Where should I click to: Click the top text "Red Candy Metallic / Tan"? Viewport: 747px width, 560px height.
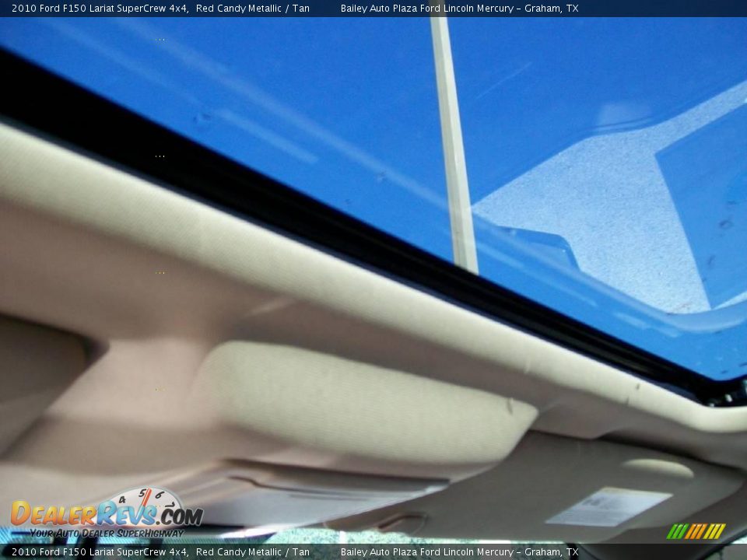click(252, 8)
